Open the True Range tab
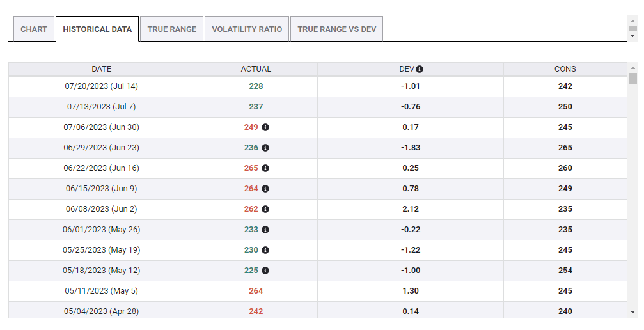 tap(171, 29)
